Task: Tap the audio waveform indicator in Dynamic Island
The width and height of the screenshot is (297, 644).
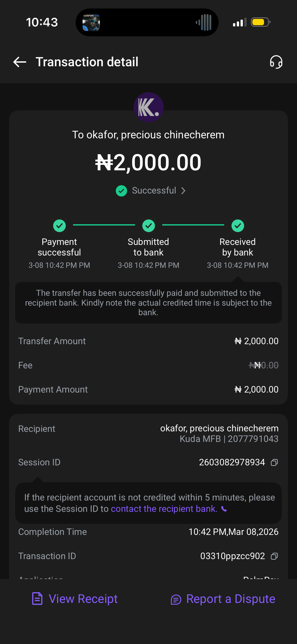Action: point(204,22)
